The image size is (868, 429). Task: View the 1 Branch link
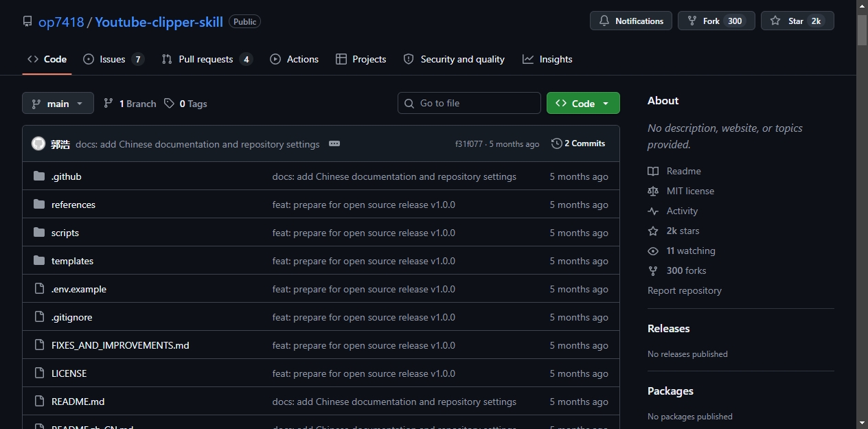tap(130, 104)
